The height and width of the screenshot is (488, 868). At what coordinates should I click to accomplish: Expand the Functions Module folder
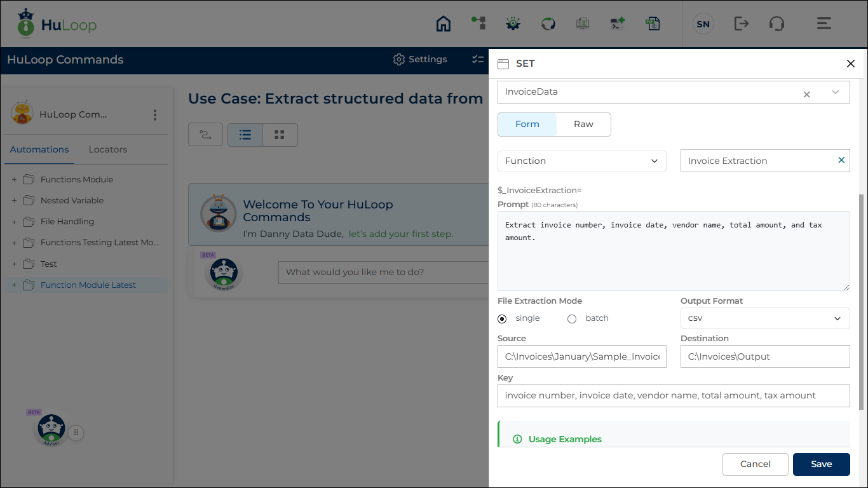(x=14, y=180)
